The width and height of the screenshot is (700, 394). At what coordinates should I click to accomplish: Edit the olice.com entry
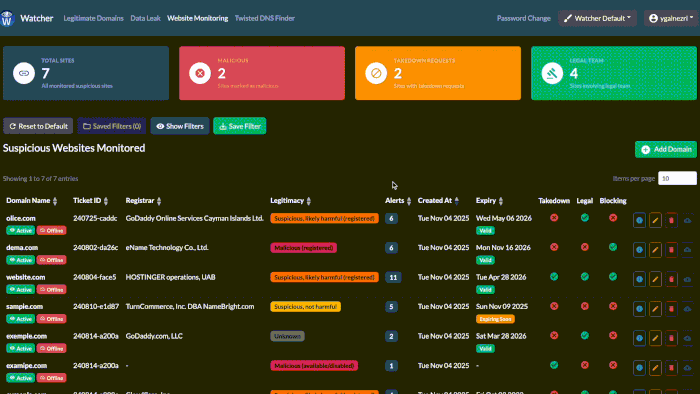[655, 220]
